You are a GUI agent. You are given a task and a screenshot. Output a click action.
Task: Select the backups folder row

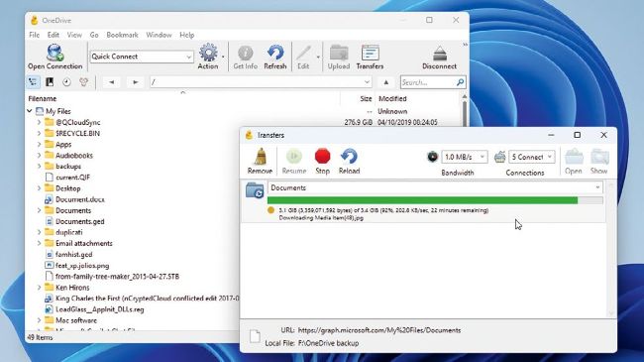68,167
